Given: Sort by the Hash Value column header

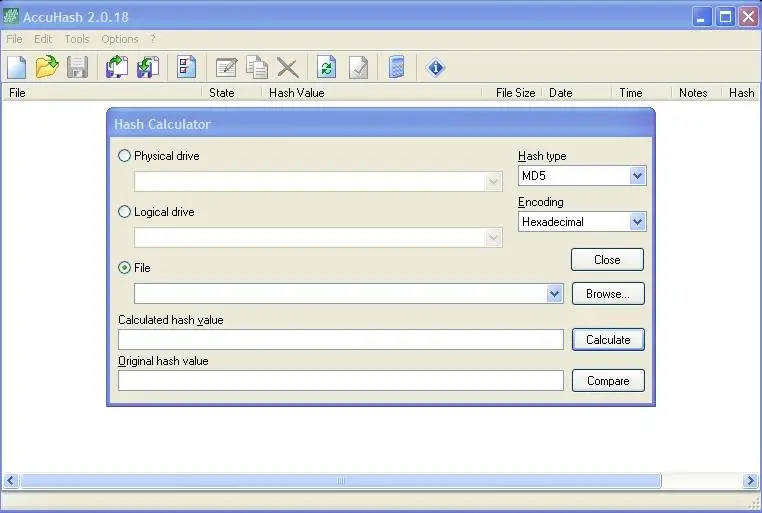Looking at the screenshot, I should coord(371,92).
